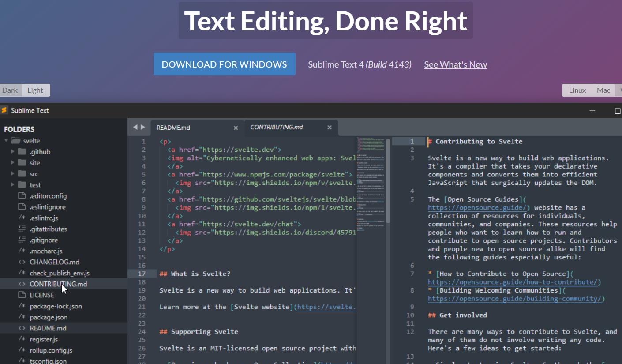This screenshot has height=364, width=622.
Task: Click the test folder icon
Action: point(22,185)
